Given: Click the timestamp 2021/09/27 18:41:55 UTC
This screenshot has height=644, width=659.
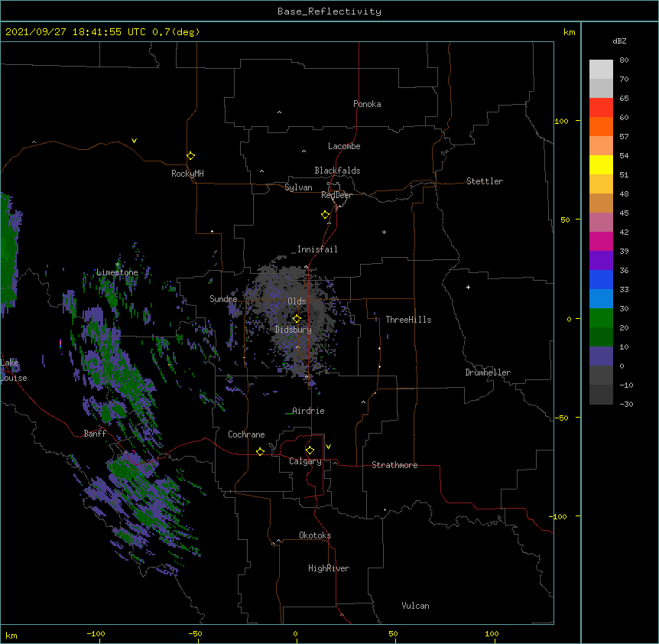Looking at the screenshot, I should point(76,32).
